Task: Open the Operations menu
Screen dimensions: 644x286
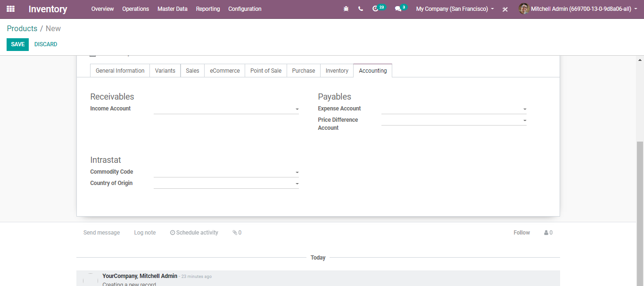Action: [x=135, y=9]
